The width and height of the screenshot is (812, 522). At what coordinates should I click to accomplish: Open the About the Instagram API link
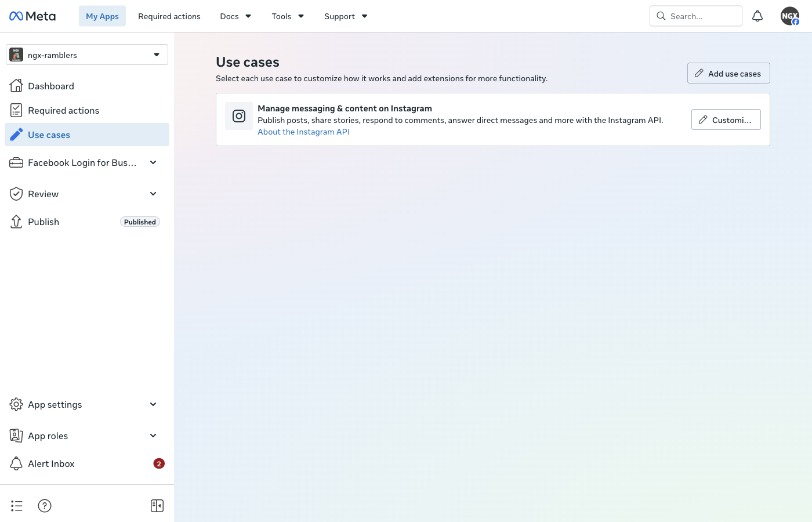303,132
